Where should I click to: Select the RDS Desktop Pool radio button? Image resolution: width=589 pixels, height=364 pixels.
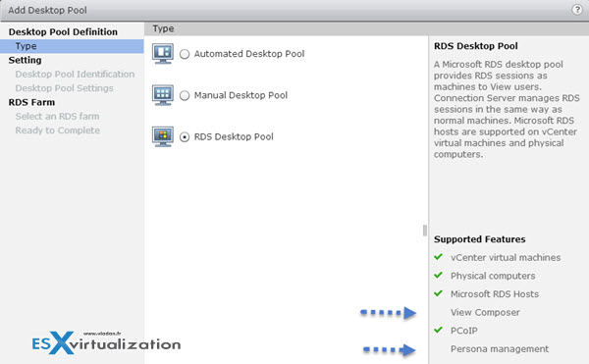coord(185,137)
